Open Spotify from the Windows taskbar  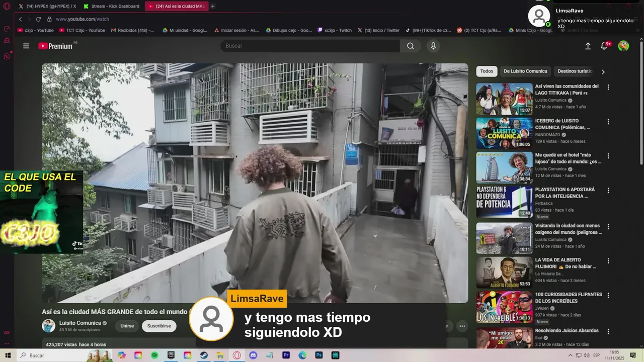[154, 355]
